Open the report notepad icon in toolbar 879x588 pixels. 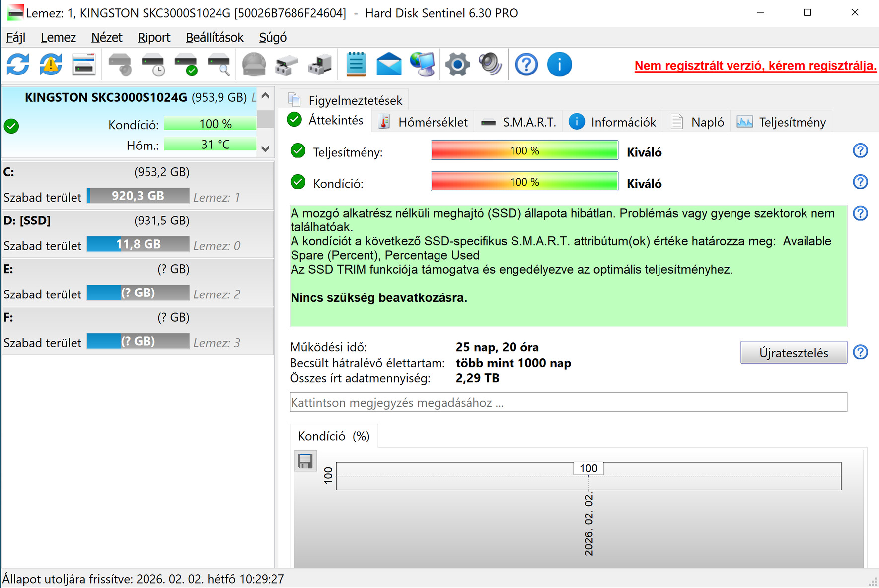pos(356,65)
